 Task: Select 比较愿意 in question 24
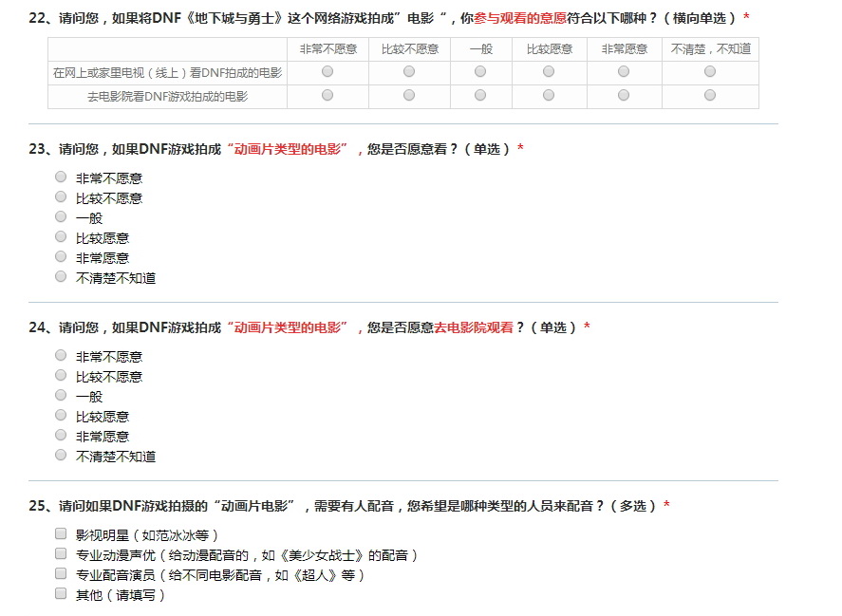(61, 415)
